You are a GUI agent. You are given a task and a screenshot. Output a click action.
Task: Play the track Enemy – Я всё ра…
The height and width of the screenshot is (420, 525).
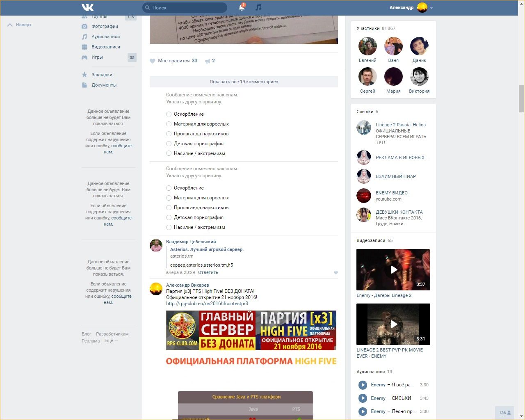click(363, 385)
